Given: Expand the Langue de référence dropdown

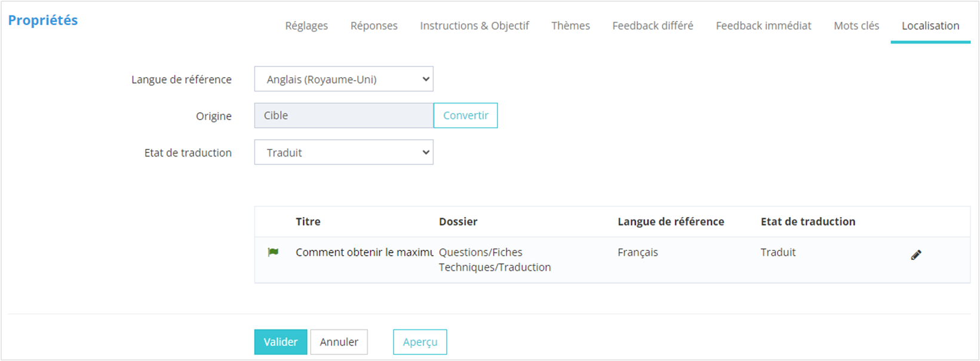Looking at the screenshot, I should pos(343,79).
